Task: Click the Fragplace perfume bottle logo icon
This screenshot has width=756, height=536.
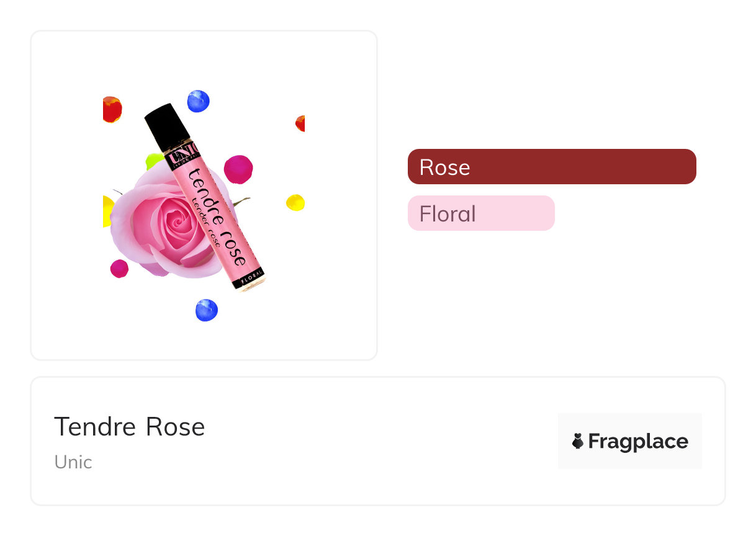Action: pyautogui.click(x=578, y=441)
